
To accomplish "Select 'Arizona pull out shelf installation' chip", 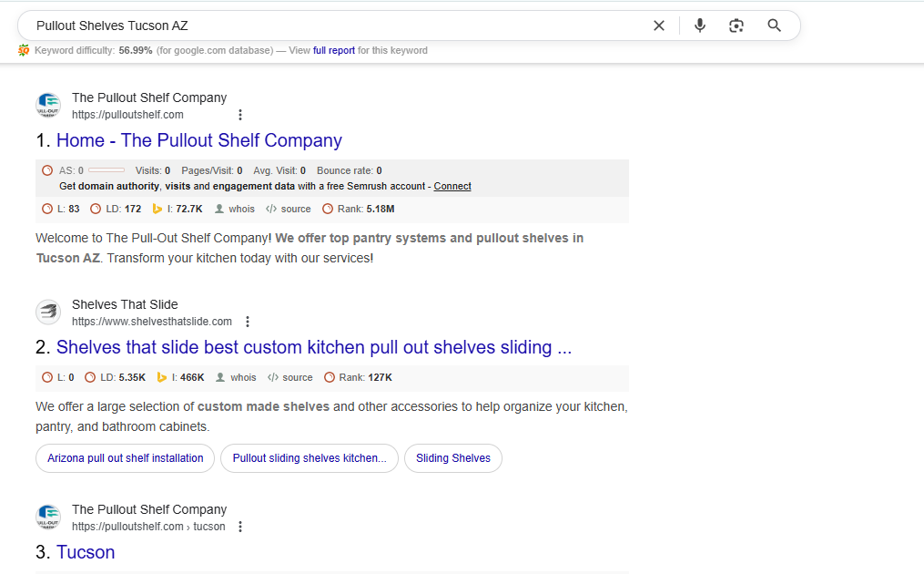I will (x=126, y=458).
